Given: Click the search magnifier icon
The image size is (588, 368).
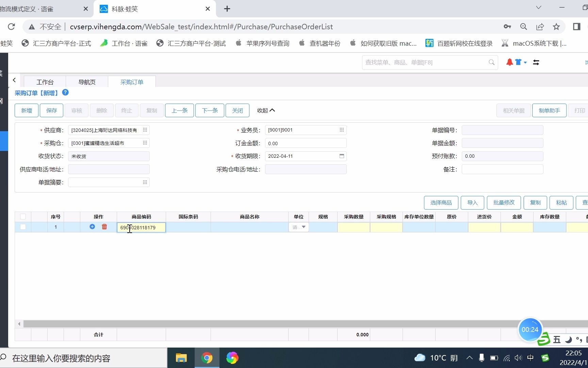Looking at the screenshot, I should point(491,62).
